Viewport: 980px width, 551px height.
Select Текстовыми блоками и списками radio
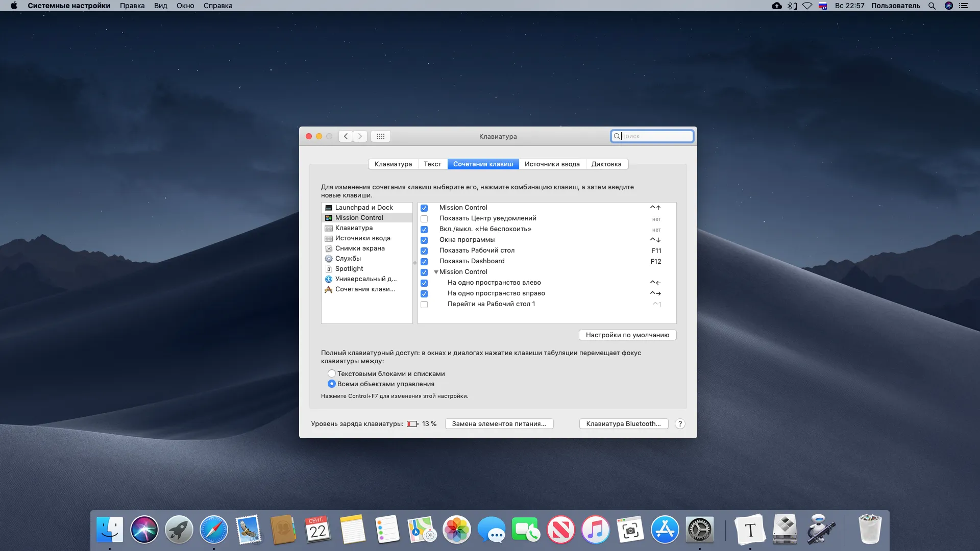[x=332, y=373]
